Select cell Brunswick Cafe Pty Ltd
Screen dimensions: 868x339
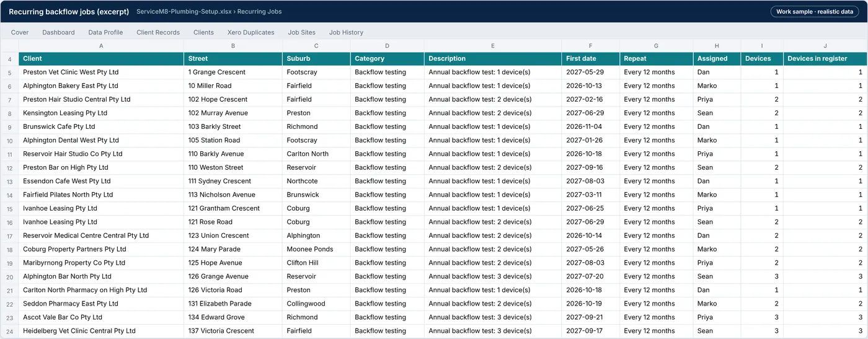click(101, 127)
